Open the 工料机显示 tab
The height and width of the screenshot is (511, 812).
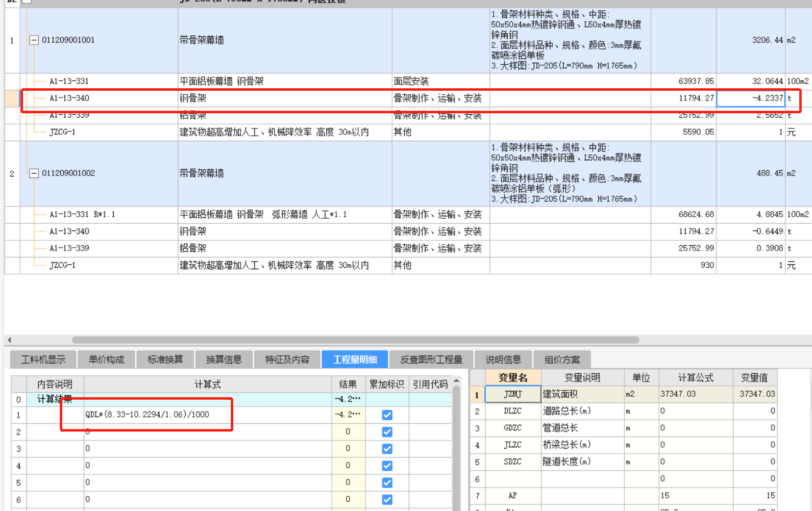click(x=43, y=359)
